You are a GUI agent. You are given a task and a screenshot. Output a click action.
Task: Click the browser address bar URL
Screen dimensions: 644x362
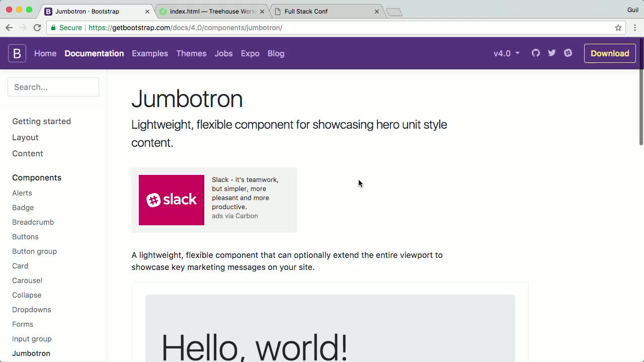pos(185,28)
